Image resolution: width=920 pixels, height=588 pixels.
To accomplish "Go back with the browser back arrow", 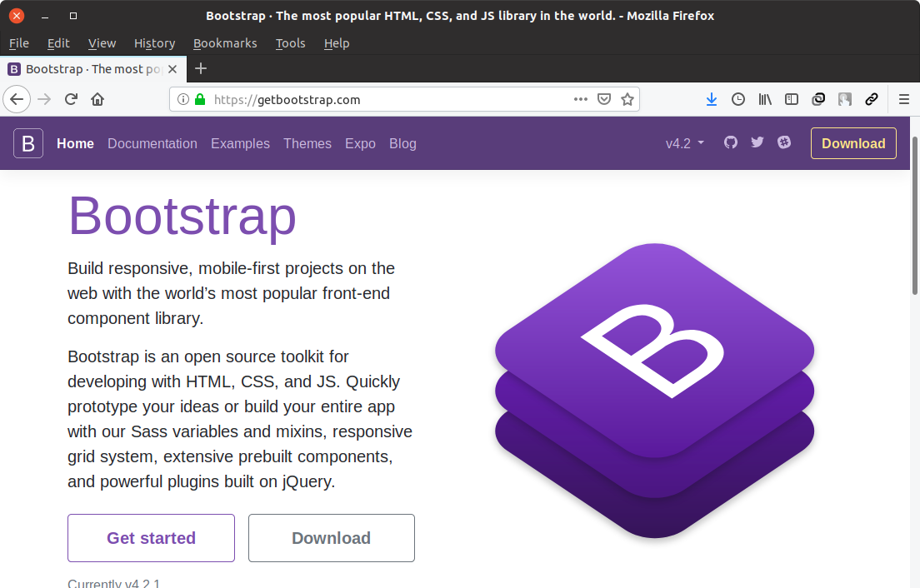I will [17, 99].
